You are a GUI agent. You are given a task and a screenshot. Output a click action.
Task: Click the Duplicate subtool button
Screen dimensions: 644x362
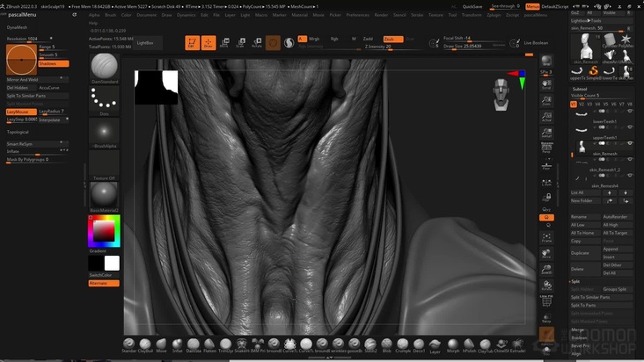pyautogui.click(x=585, y=253)
